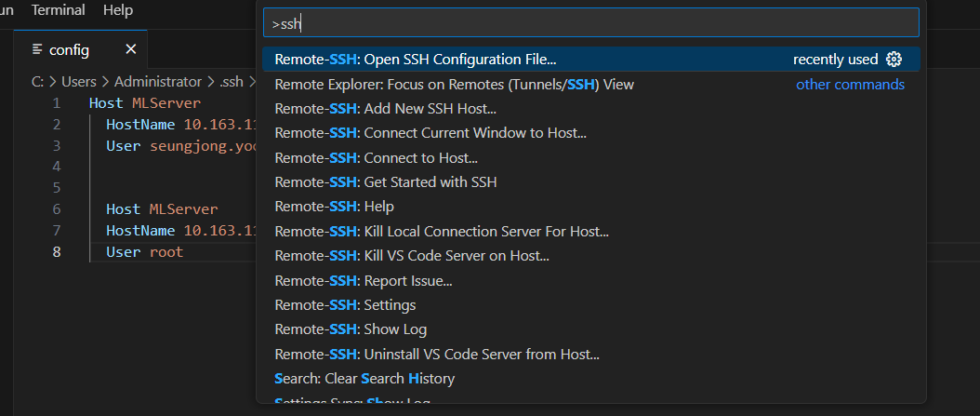Click the 'other commands' label

click(850, 85)
